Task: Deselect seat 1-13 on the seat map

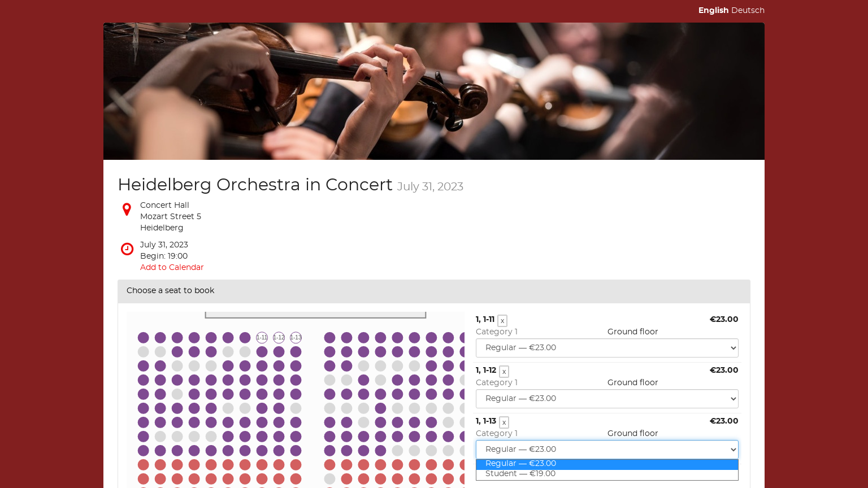Action: point(296,338)
